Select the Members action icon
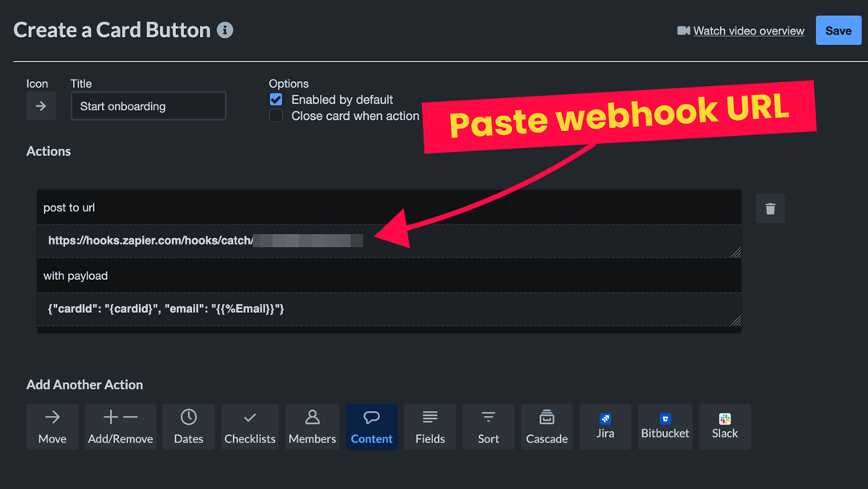 (x=312, y=426)
